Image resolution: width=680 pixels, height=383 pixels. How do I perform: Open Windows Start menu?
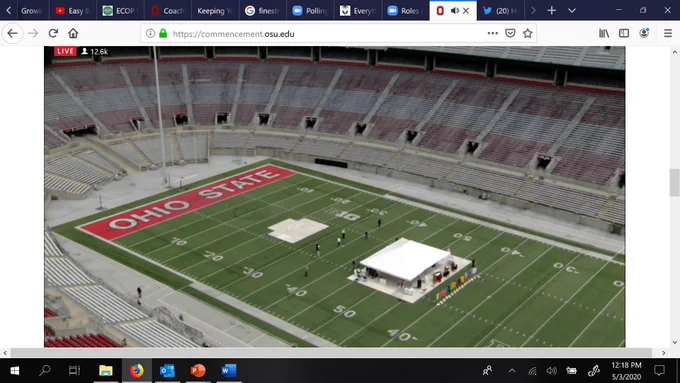pos(14,370)
